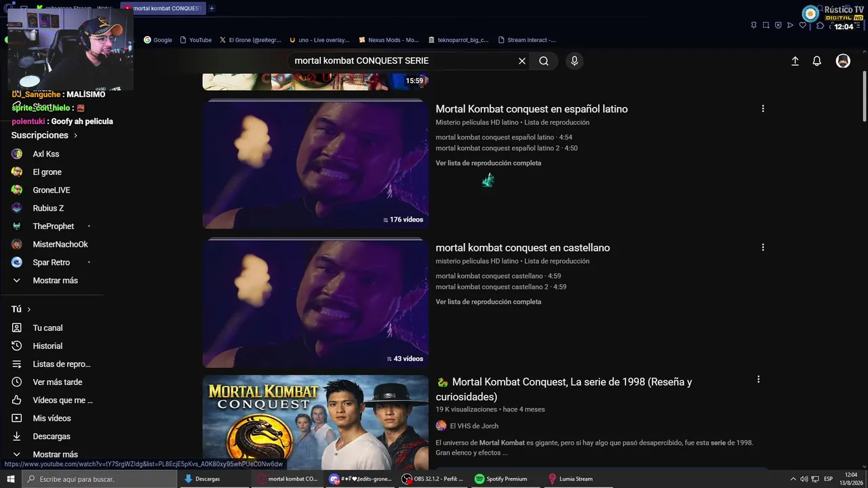Open Mortal Kombat Conquest review video thumbnail
The image size is (868, 488).
click(315, 422)
